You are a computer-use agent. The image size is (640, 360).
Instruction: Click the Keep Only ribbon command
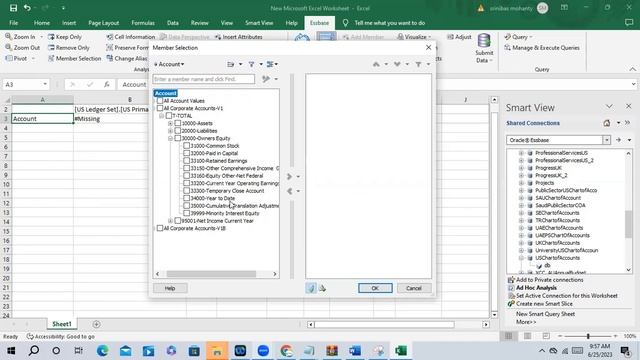(64, 37)
